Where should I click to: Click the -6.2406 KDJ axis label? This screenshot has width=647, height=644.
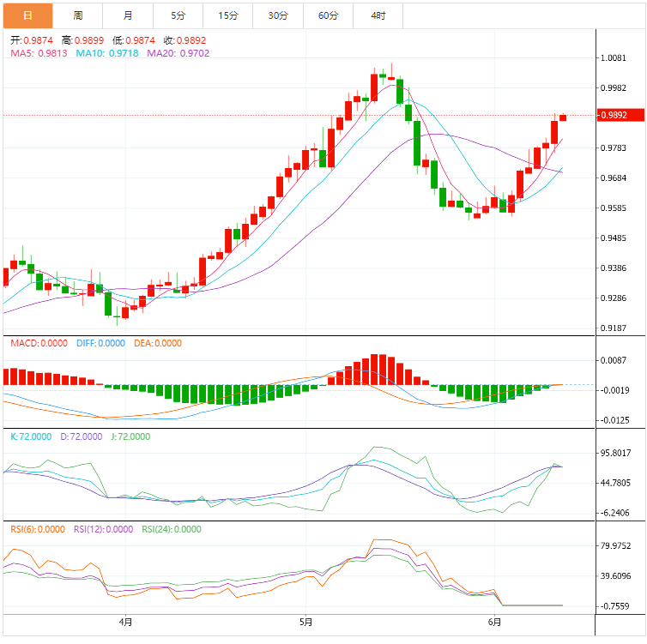coord(614,513)
